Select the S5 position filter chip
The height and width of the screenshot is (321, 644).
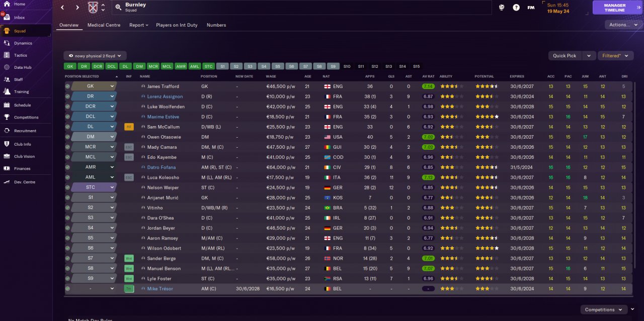[x=277, y=66]
